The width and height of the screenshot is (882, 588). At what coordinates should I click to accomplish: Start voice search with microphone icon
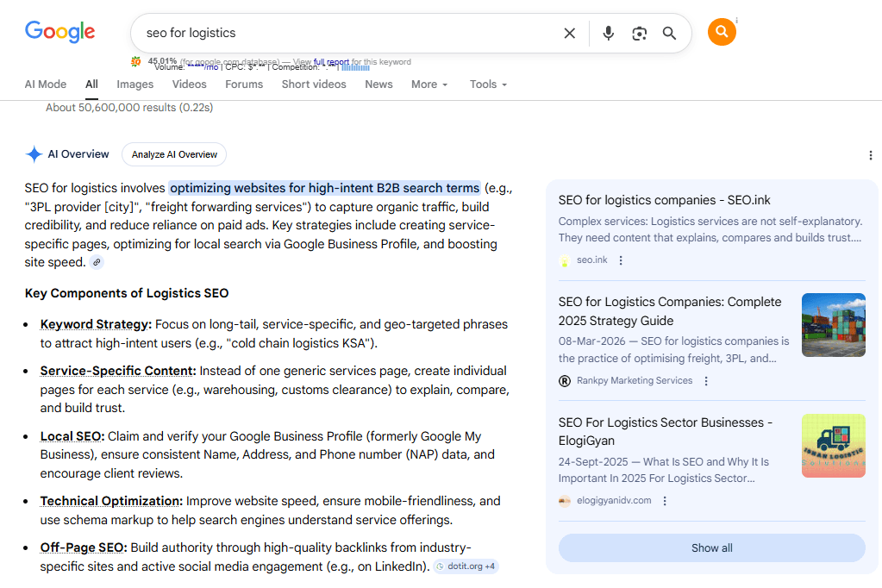click(609, 34)
